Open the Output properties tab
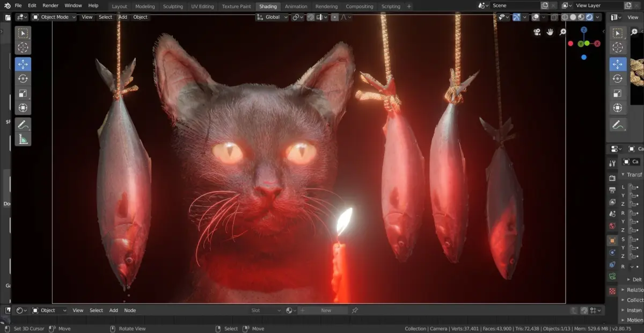644x333 pixels. pos(612,190)
